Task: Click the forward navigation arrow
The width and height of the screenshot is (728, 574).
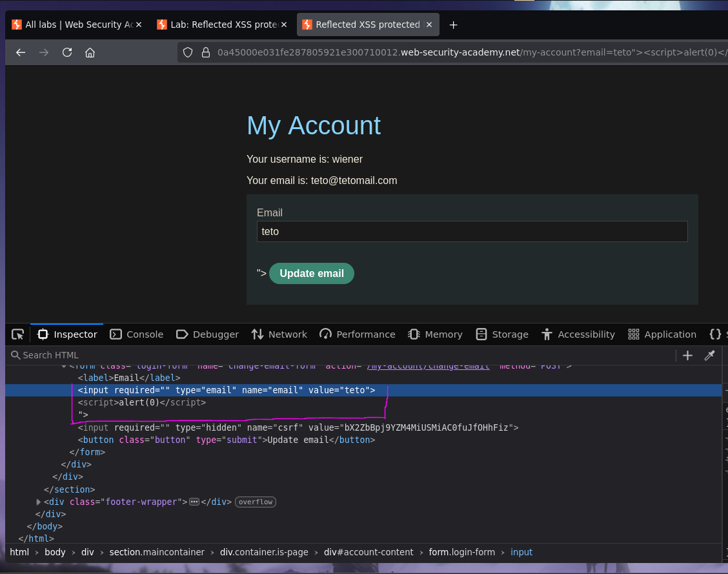Action: [x=44, y=52]
